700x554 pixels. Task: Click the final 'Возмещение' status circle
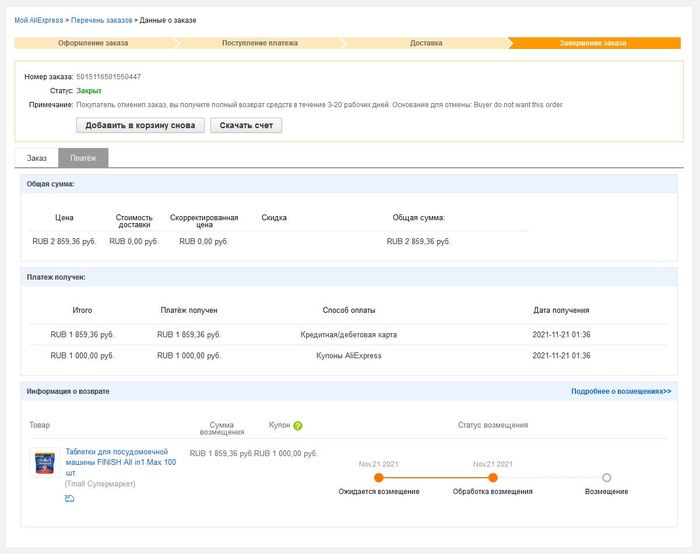pyautogui.click(x=606, y=478)
